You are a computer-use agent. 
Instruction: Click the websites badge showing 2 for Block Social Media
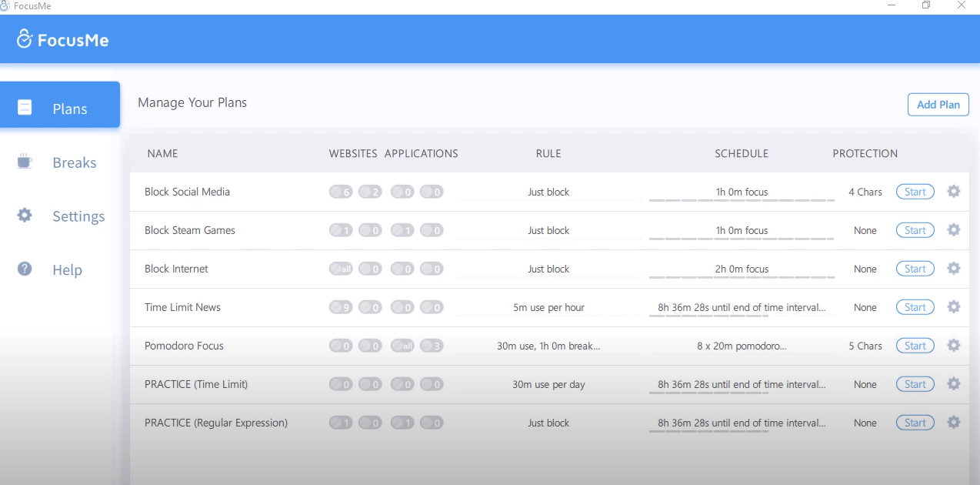point(370,192)
